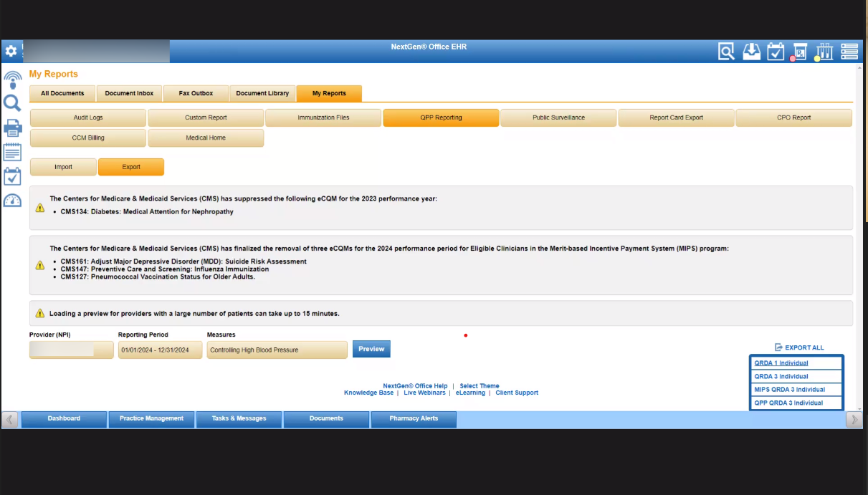The height and width of the screenshot is (495, 868).
Task: Click the lab test tubes icon
Action: tap(824, 52)
